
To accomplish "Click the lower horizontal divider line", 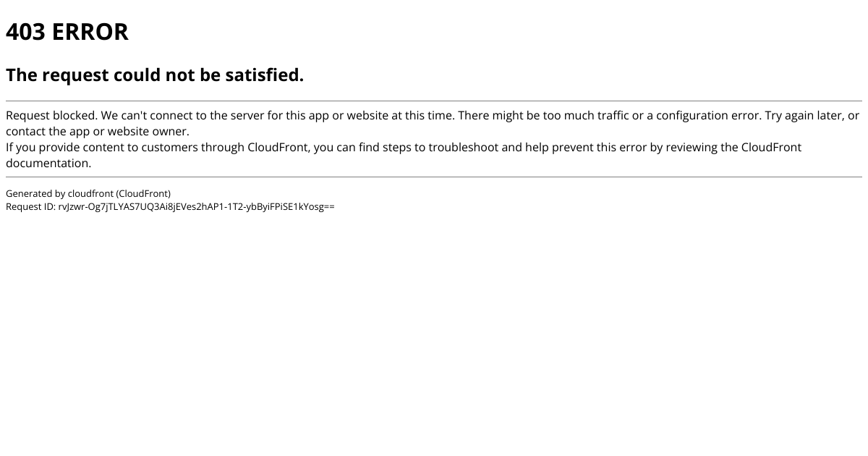I will 434,177.
